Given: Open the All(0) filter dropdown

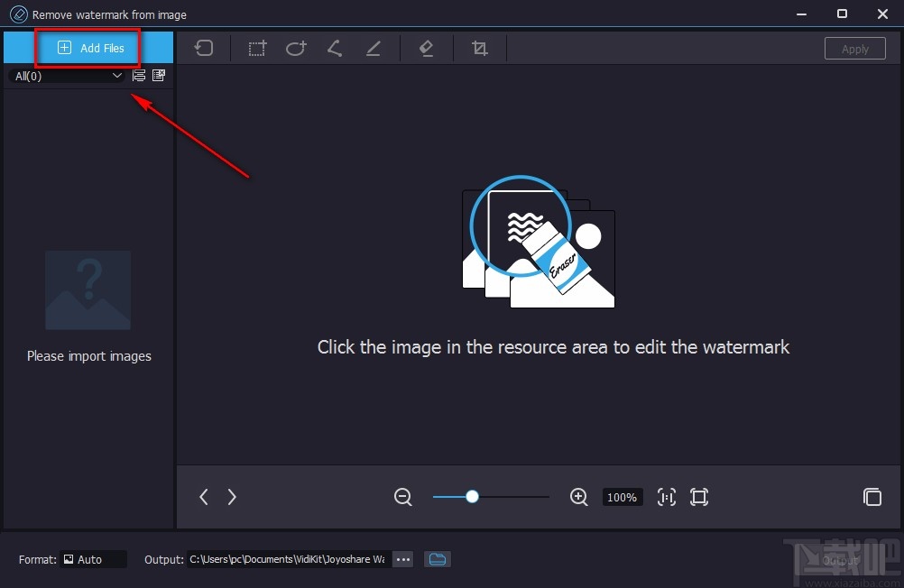Looking at the screenshot, I should (68, 76).
